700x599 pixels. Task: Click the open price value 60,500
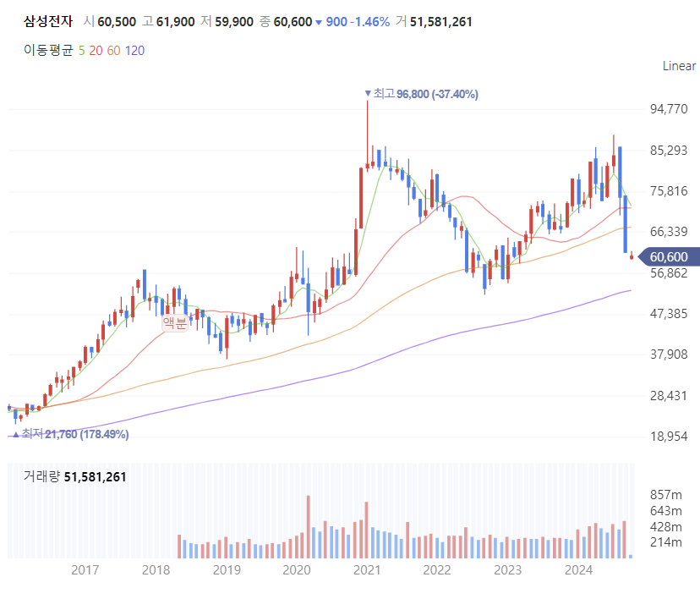(117, 21)
